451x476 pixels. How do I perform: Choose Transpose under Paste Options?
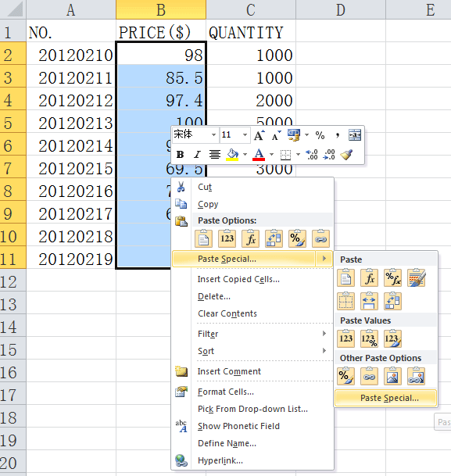pos(274,239)
